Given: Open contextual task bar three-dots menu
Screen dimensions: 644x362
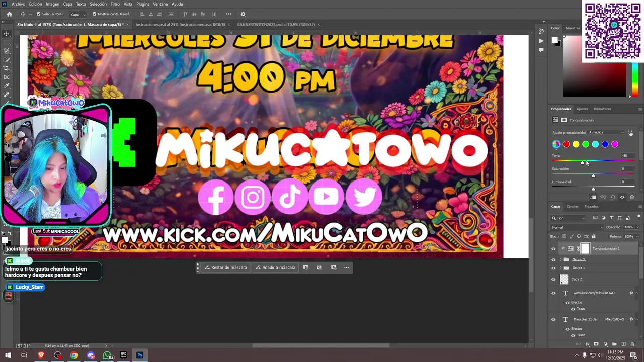Looking at the screenshot, I should (x=346, y=267).
